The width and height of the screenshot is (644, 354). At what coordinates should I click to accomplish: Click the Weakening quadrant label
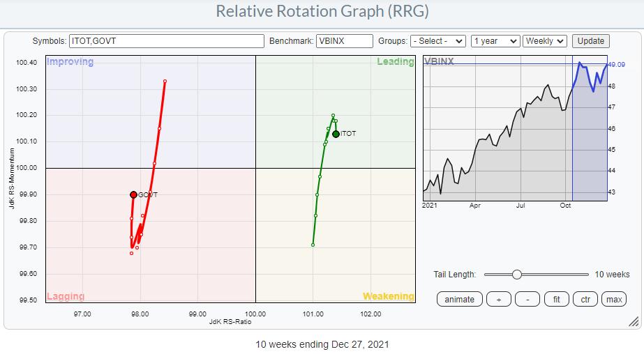pyautogui.click(x=388, y=296)
